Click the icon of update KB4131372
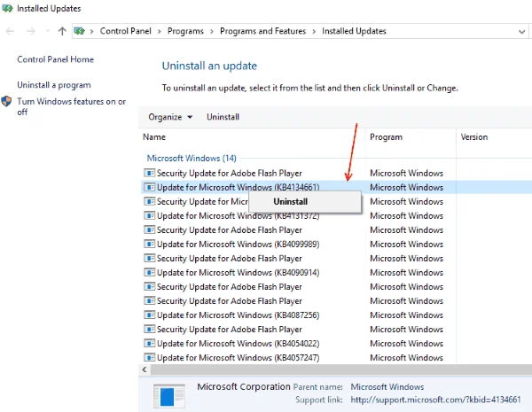The width and height of the screenshot is (532, 412). pyautogui.click(x=149, y=215)
